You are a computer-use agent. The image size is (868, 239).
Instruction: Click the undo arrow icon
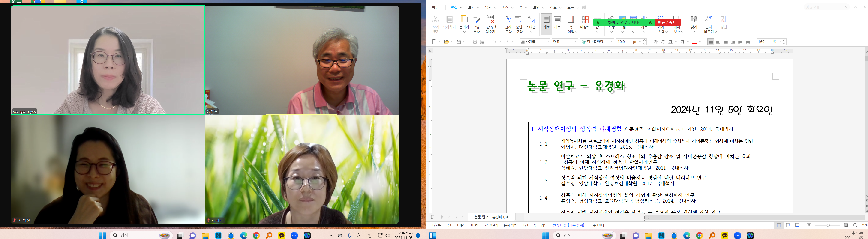494,42
